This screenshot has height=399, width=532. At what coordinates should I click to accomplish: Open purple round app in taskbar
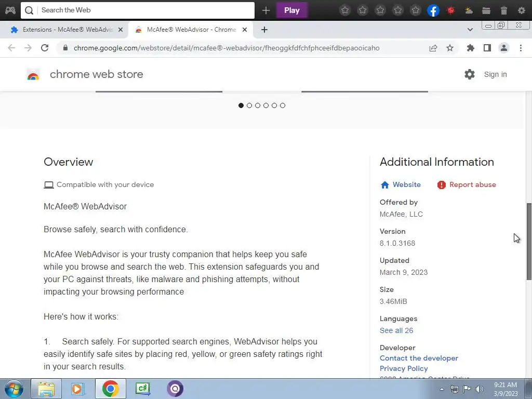point(175,389)
